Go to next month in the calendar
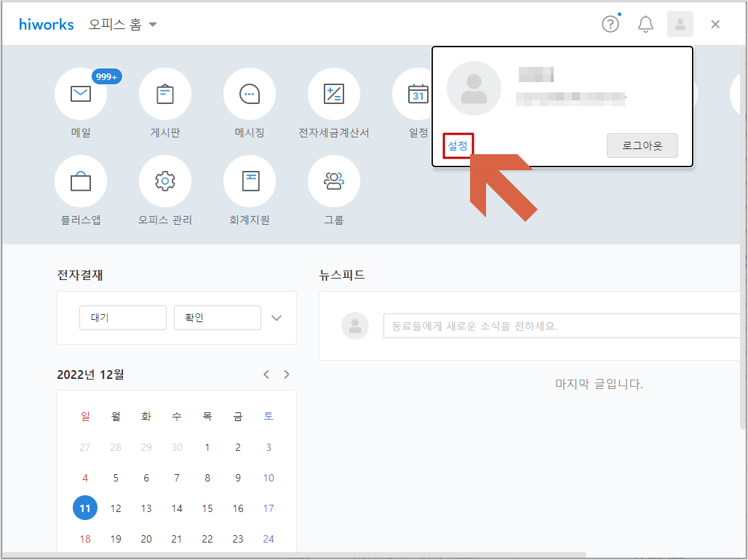Screen dimensions: 748x560 pos(286,374)
